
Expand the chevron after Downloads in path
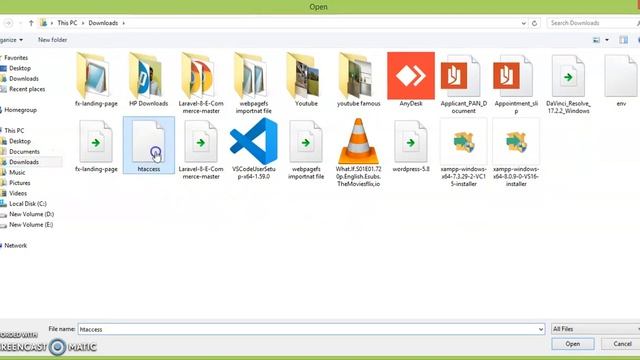pyautogui.click(x=124, y=23)
